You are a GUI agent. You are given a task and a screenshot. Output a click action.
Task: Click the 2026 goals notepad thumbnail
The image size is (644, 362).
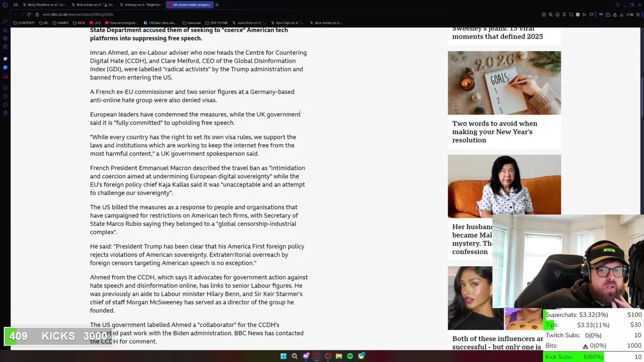(x=504, y=83)
